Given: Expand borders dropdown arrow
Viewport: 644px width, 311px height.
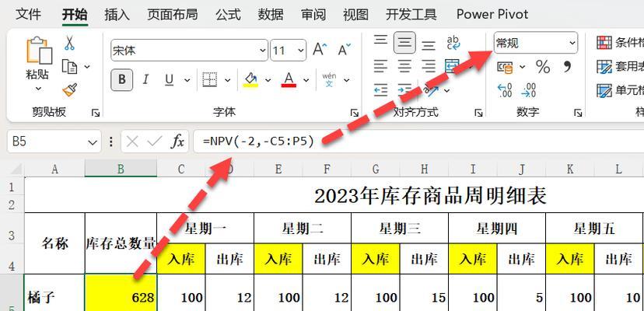Looking at the screenshot, I should pos(228,80).
